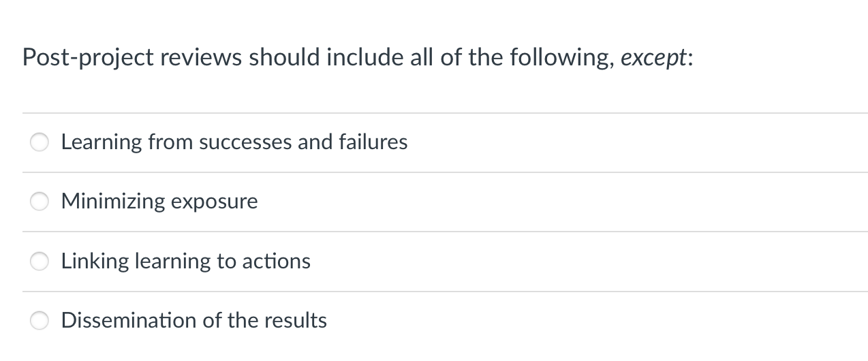Click the 'Minimizing exposure' answer label

point(159,202)
